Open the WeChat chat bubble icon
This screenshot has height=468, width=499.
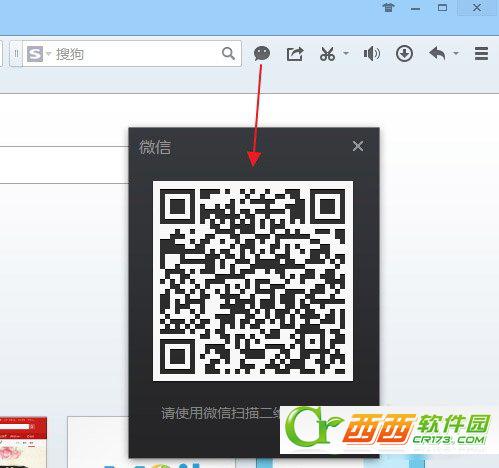[262, 53]
